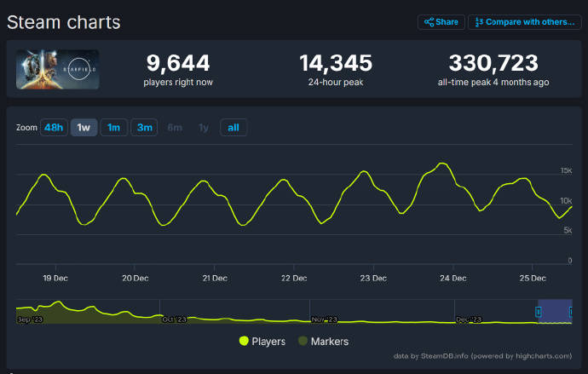Viewport: 588px width, 374px height.
Task: Show all-time data with the all button
Action: [233, 128]
